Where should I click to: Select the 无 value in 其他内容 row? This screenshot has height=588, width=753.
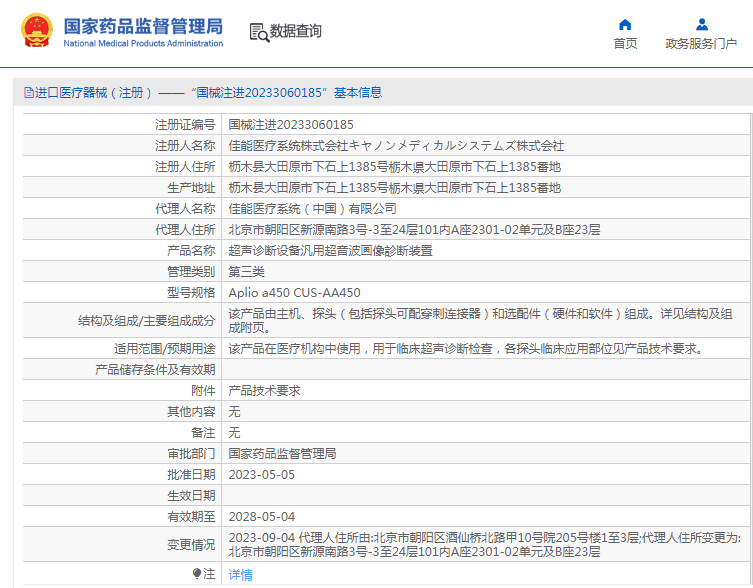pyautogui.click(x=234, y=412)
